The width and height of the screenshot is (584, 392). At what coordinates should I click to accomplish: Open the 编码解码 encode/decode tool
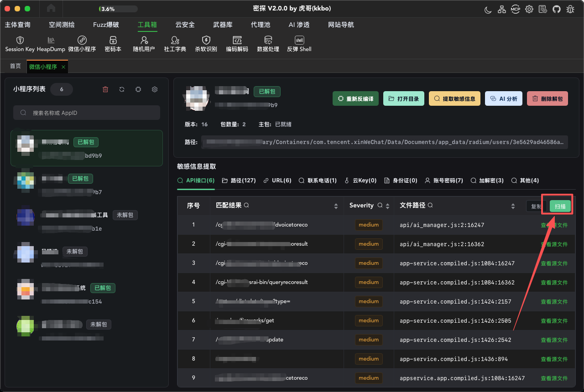point(237,44)
